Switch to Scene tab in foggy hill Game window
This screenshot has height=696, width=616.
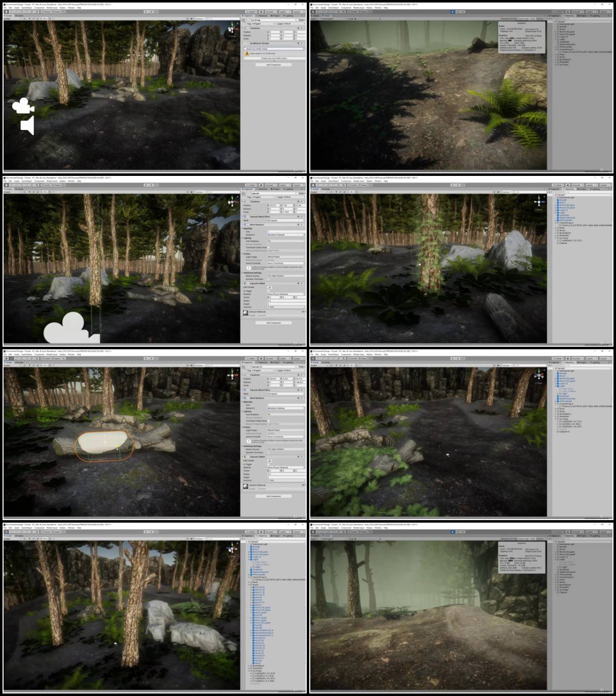pyautogui.click(x=315, y=536)
